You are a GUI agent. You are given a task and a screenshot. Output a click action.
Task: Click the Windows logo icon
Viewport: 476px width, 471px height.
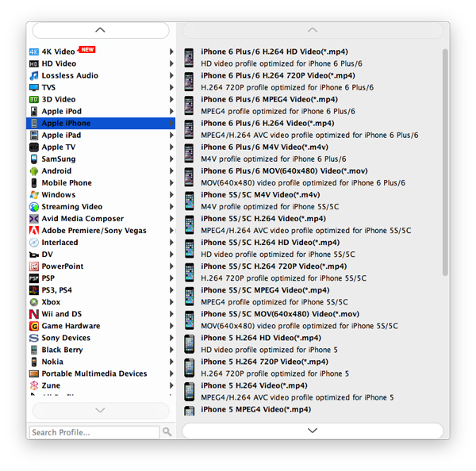pyautogui.click(x=34, y=194)
